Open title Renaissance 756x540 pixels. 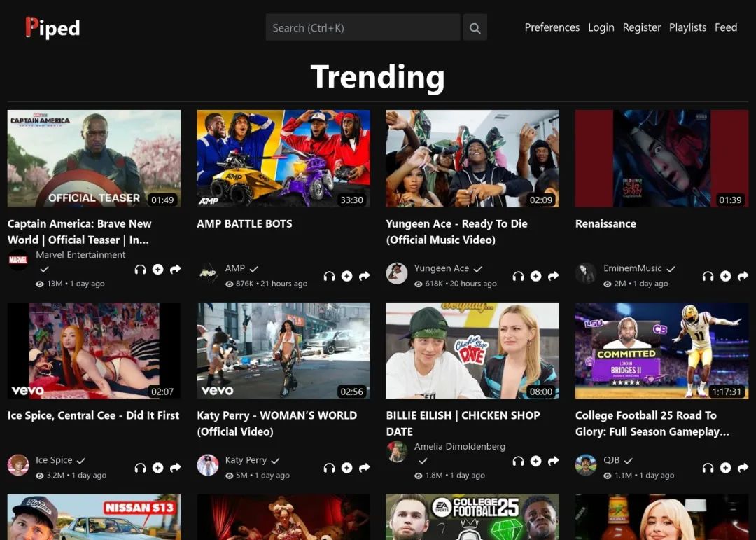pos(605,224)
